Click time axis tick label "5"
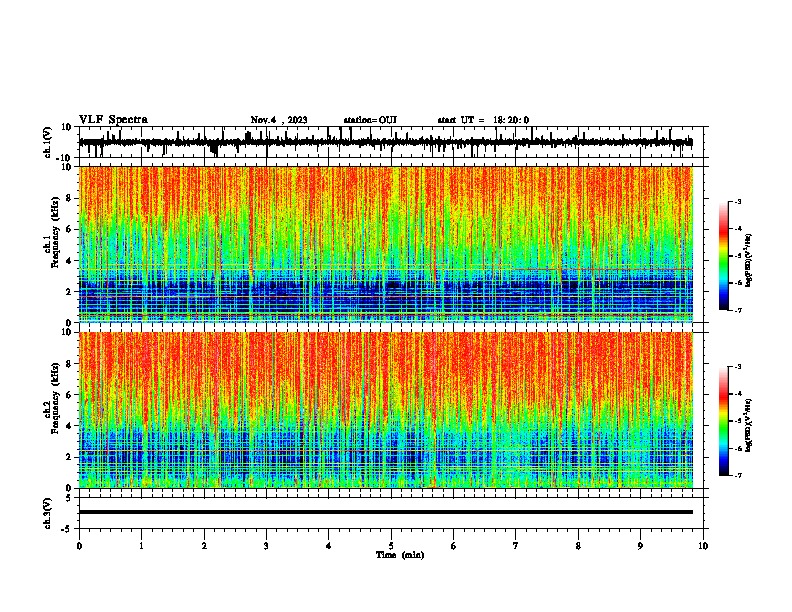The height and width of the screenshot is (612, 792). click(x=391, y=546)
